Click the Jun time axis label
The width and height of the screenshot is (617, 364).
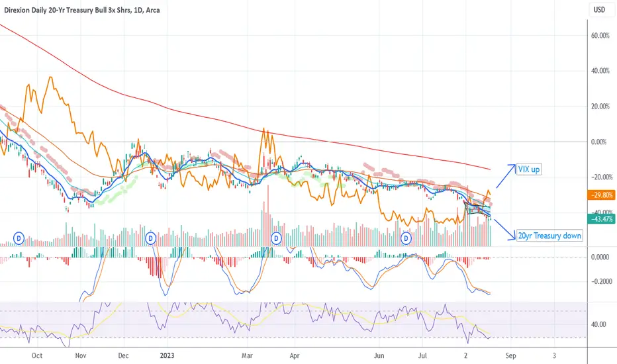[x=379, y=355]
